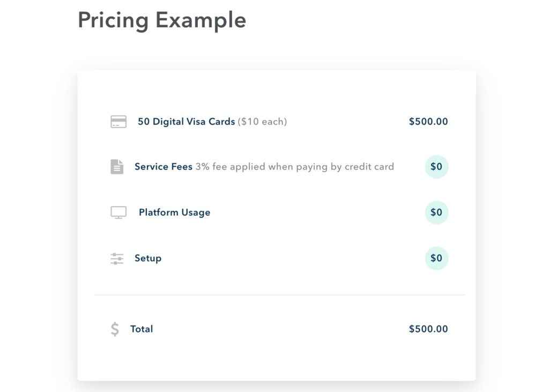Select the Service Fees label

164,166
